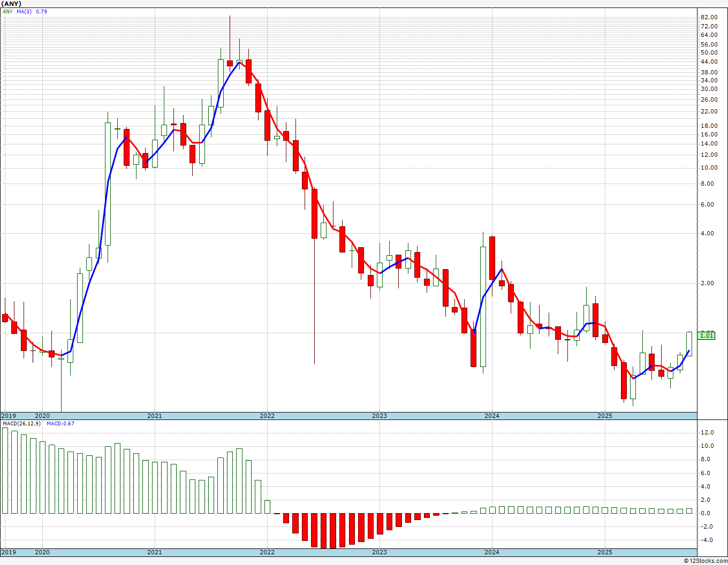This screenshot has height=565, width=728.
Task: Select the -2.0 label on the MACD axis
Action: 707,527
